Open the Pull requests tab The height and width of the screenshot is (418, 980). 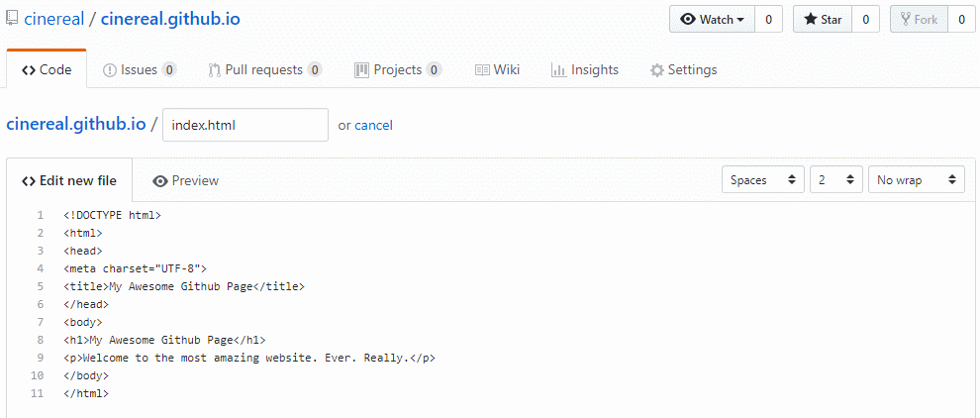(x=265, y=69)
